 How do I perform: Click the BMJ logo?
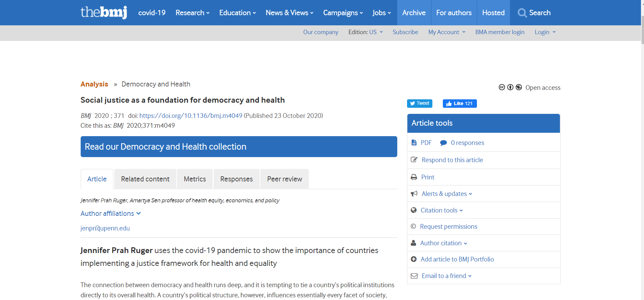pyautogui.click(x=104, y=12)
